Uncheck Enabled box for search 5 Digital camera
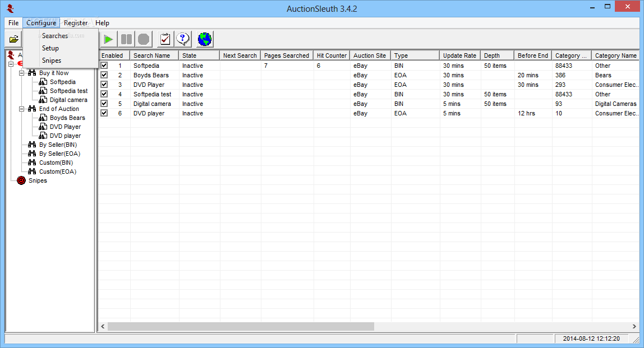Image resolution: width=644 pixels, height=348 pixels. coord(104,104)
